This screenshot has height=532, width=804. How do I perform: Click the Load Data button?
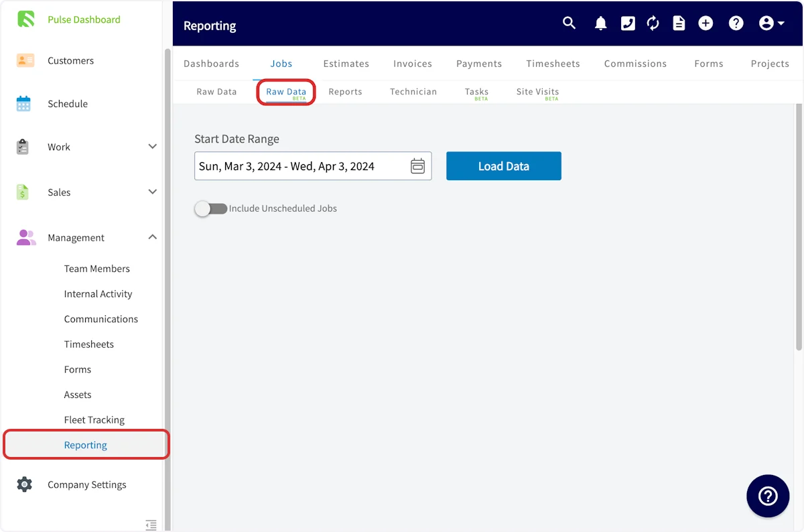click(504, 166)
